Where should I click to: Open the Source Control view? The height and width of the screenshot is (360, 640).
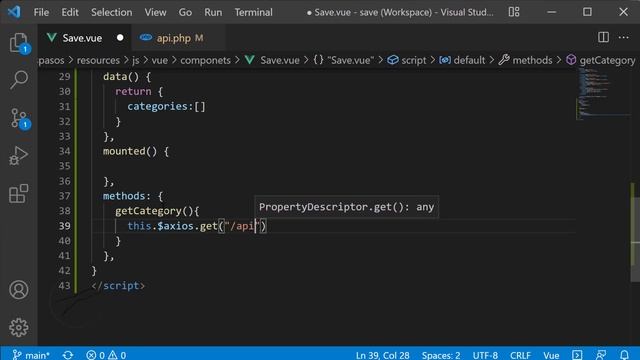[19, 118]
